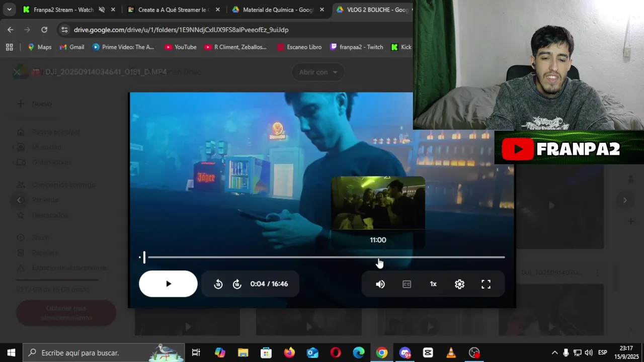This screenshot has width=644, height=362.
Task: Open the Chrome tab search dropdown arrow
Action: click(9, 10)
